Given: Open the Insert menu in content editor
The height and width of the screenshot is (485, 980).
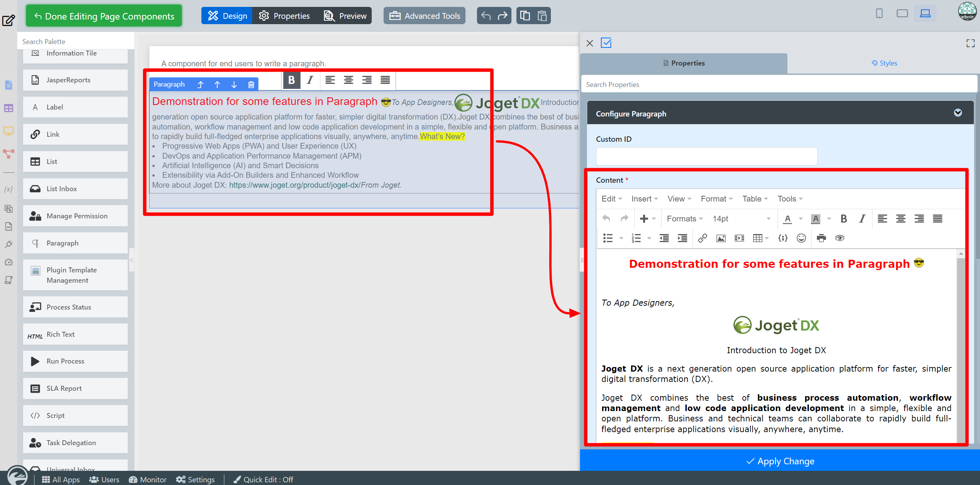Looking at the screenshot, I should pyautogui.click(x=644, y=199).
